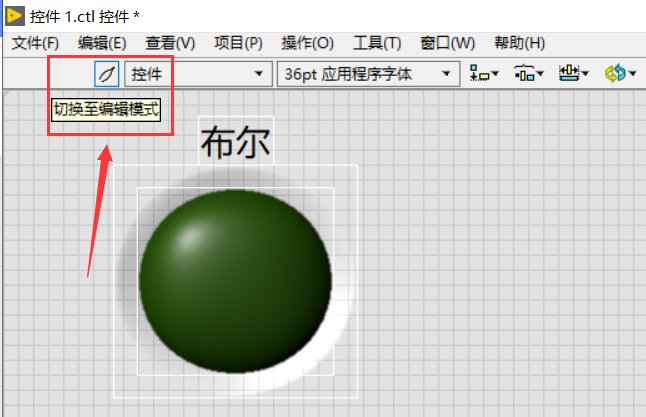Open the Reorder toolbar menu
Image resolution: width=646 pixels, height=417 pixels.
point(620,74)
